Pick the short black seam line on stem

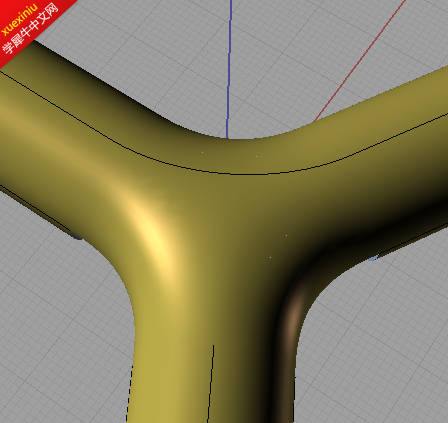(x=210, y=383)
